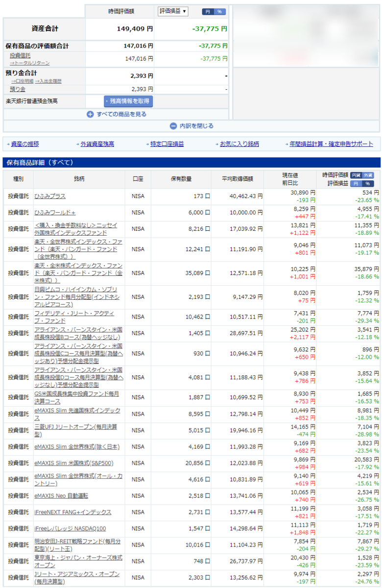Open eMAXIS Slim 全世界株式(オール・カントリー)

click(78, 480)
